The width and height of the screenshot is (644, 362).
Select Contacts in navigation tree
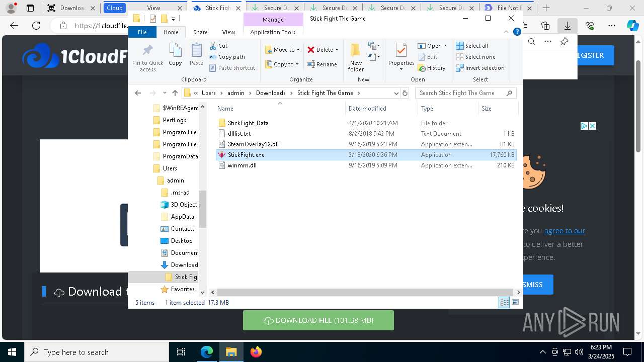click(182, 229)
